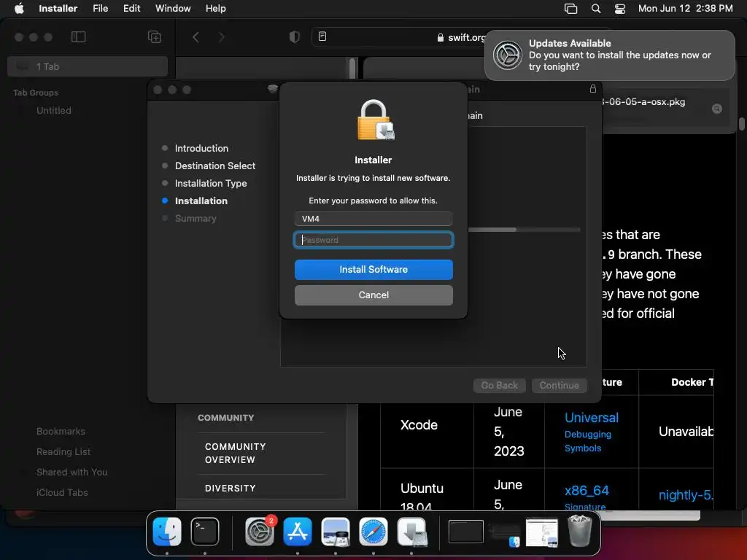This screenshot has height=560, width=747.
Task: Open Safari's privacy report shield
Action: point(295,36)
